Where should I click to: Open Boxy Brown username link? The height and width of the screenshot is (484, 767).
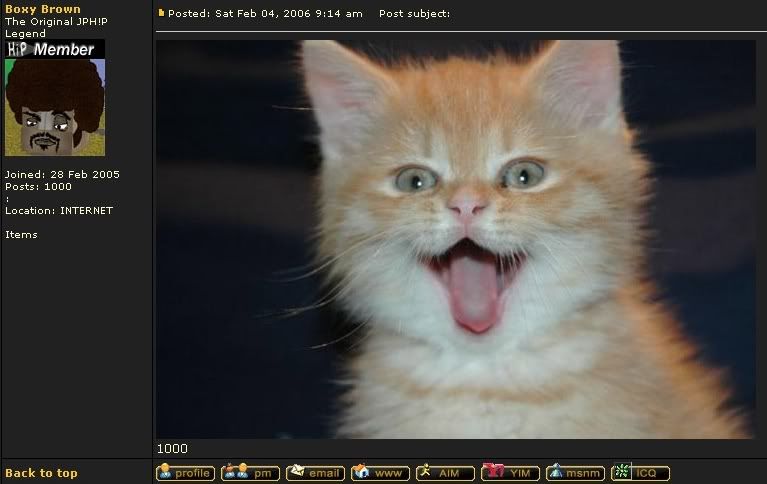[x=43, y=9]
